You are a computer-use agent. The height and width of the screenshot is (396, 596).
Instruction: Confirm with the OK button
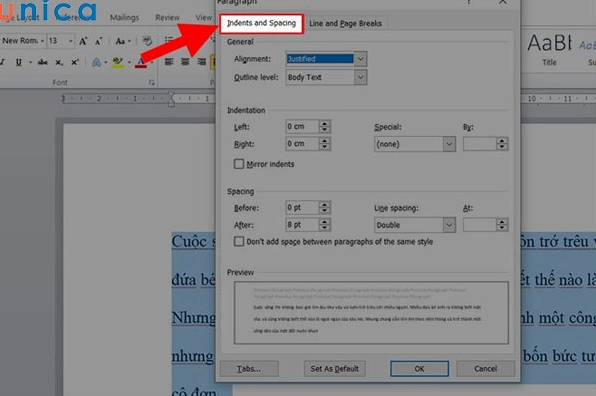[x=419, y=369]
